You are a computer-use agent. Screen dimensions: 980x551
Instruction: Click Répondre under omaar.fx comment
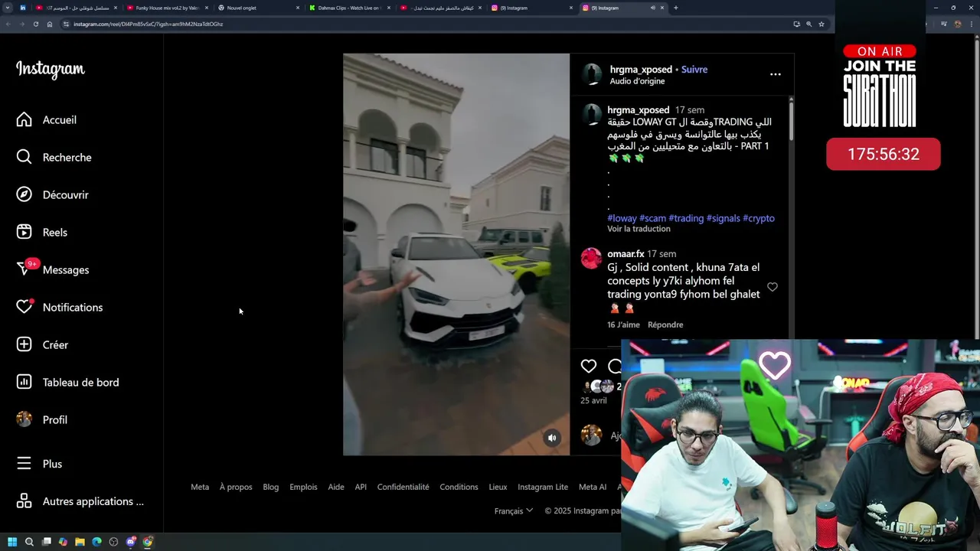click(665, 324)
